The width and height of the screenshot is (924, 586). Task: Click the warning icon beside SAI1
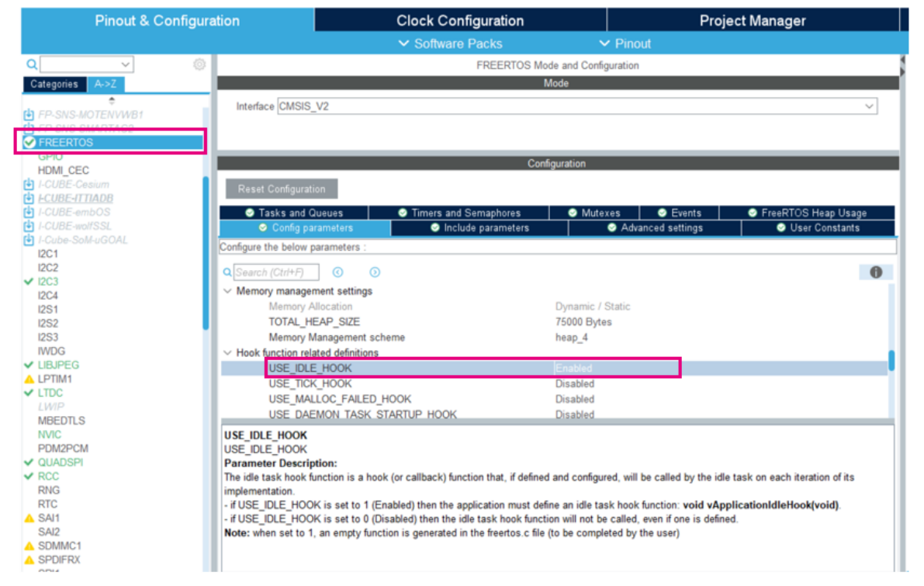click(x=29, y=518)
